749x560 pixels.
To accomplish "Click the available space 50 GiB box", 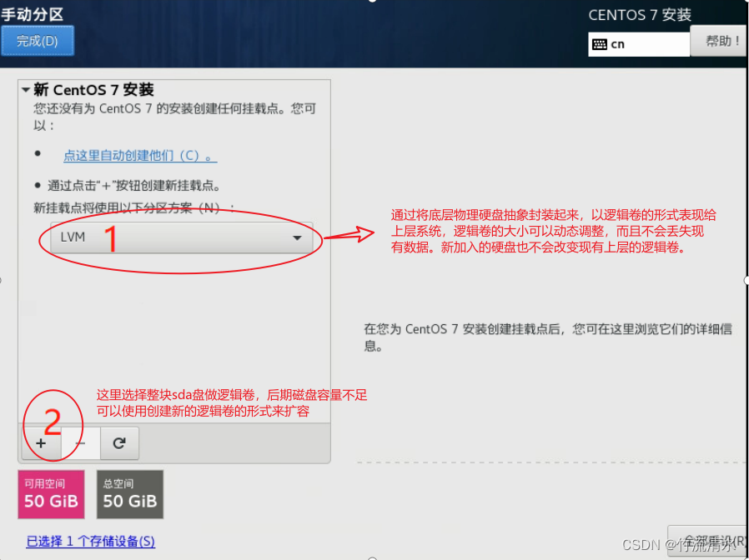I will (51, 494).
